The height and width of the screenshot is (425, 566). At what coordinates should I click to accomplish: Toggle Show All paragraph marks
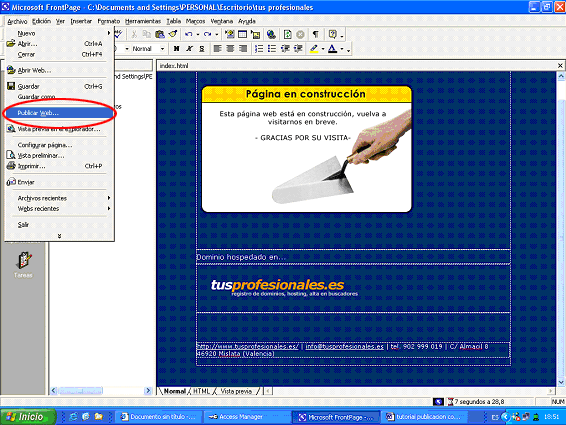(316, 34)
